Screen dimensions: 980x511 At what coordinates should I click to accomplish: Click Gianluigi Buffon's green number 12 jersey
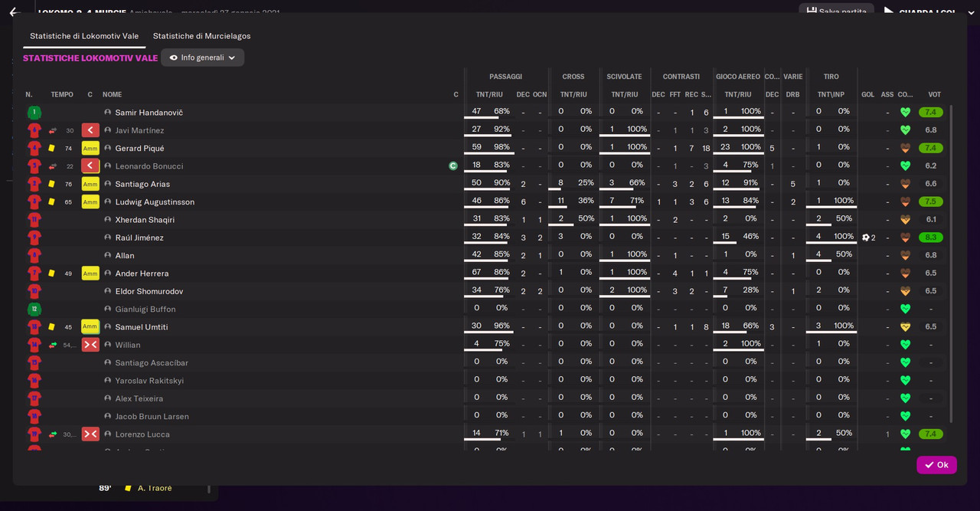[34, 310]
